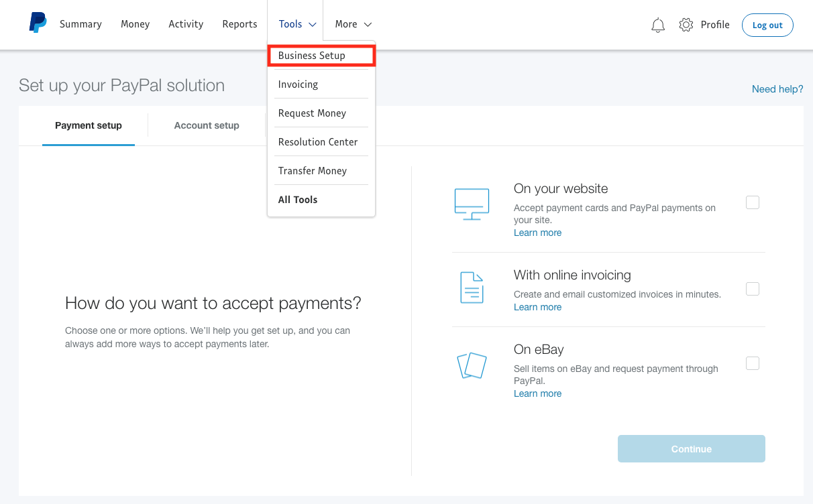This screenshot has height=504, width=813.
Task: Click the Set up your PayPal solution title
Action: tap(121, 86)
